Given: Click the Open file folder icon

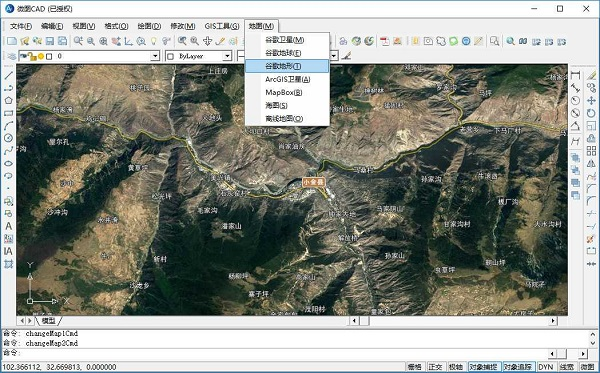Looking at the screenshot, I should pos(25,41).
